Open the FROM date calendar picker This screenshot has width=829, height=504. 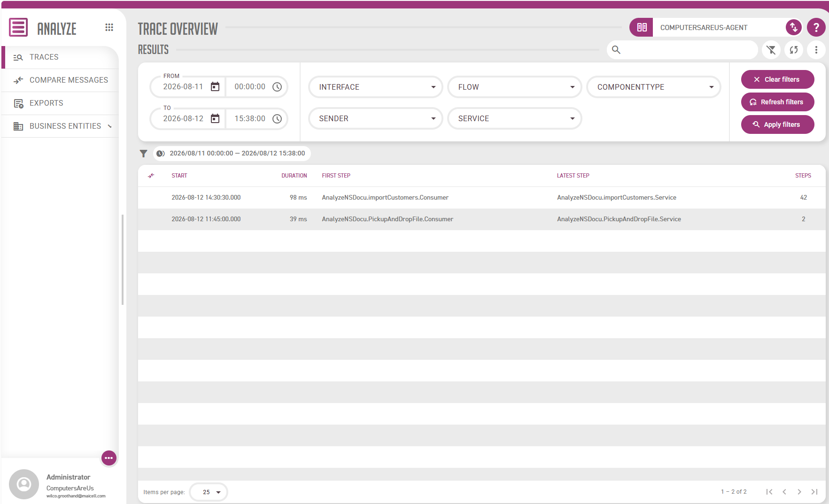click(x=215, y=87)
